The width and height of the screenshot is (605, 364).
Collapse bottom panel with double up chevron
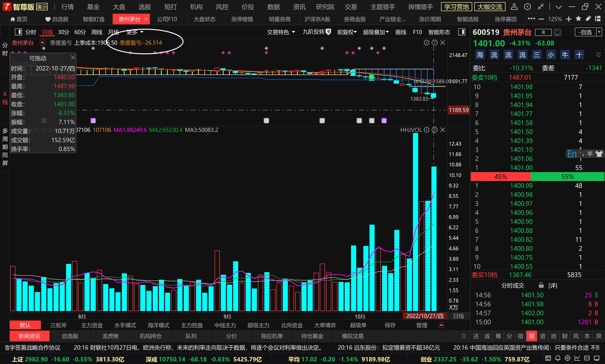pos(463,336)
